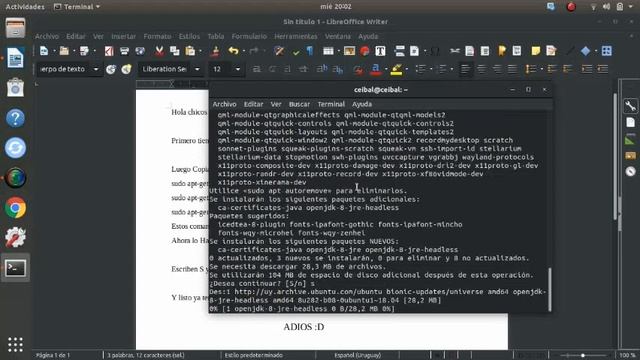Open the line spacing dropdown arrow

coord(542,69)
